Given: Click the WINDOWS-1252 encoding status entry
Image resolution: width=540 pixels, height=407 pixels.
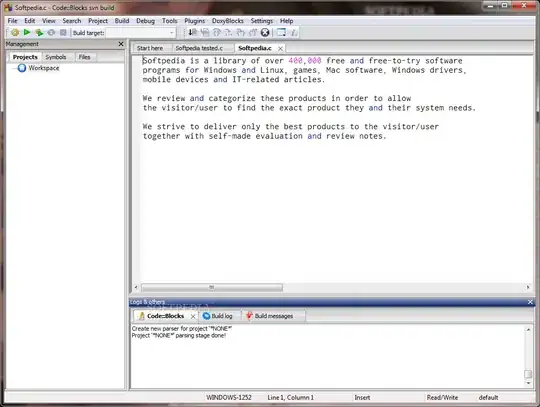Looking at the screenshot, I should click(x=229, y=397).
